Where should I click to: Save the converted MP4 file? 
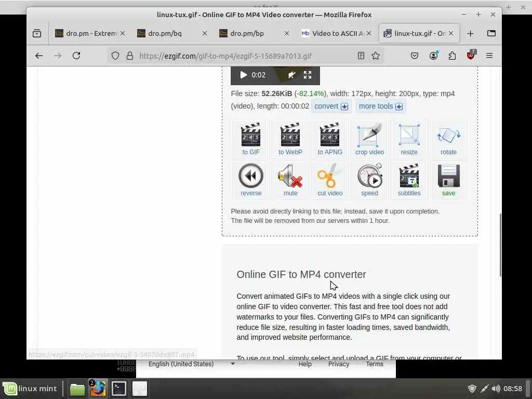[448, 180]
